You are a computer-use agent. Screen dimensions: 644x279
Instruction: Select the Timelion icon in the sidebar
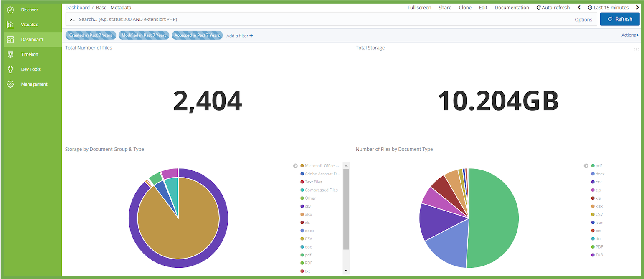[11, 54]
